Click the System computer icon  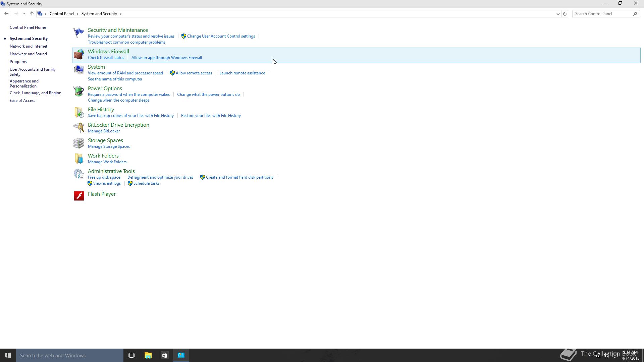pos(79,70)
